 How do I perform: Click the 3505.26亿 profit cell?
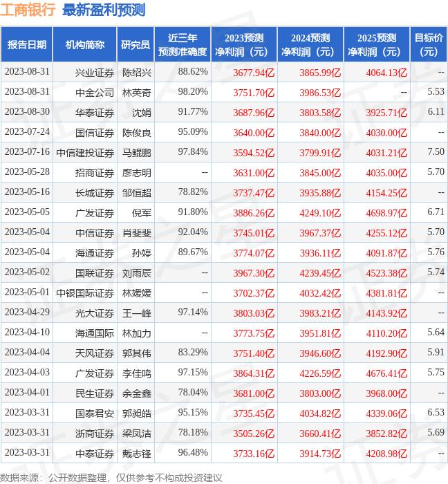click(x=254, y=434)
